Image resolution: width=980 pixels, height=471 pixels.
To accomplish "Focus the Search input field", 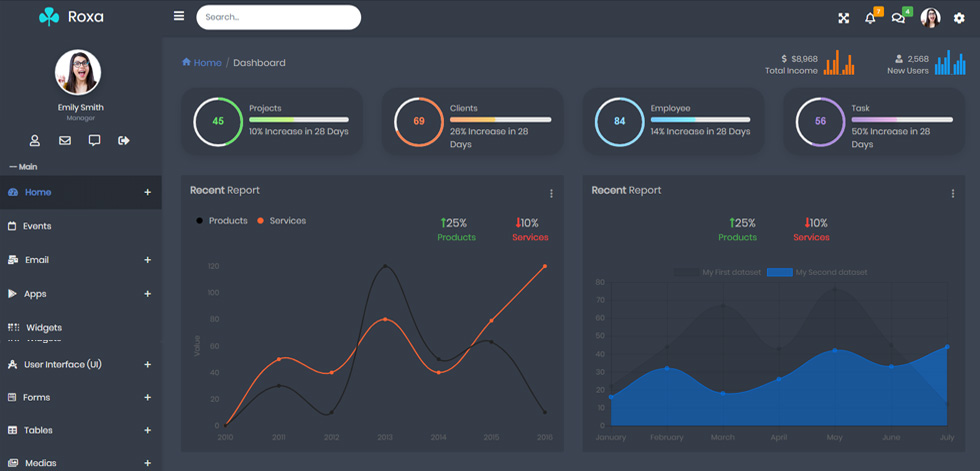I will pos(279,17).
